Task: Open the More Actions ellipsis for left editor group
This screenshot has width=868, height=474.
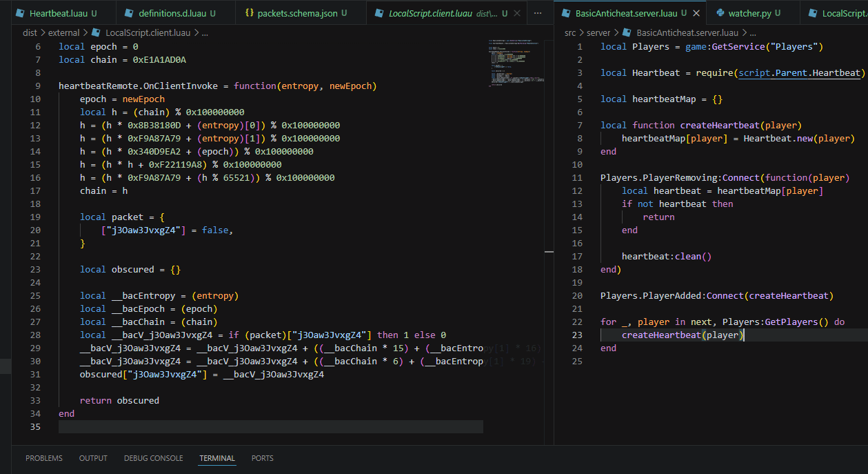Action: pyautogui.click(x=538, y=13)
